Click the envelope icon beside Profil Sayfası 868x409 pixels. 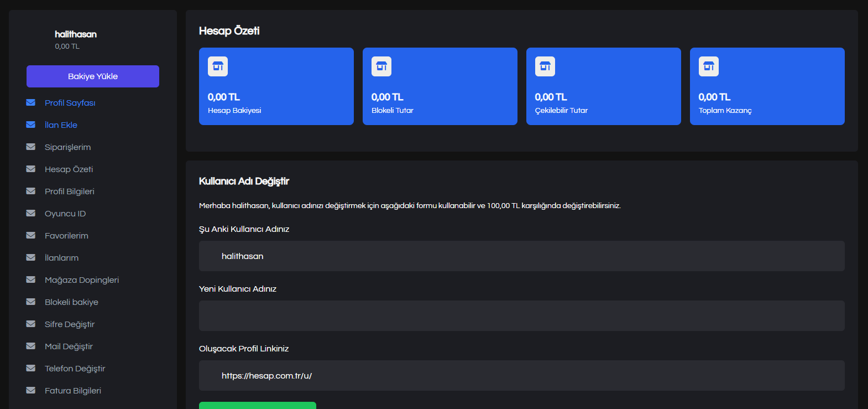point(31,102)
